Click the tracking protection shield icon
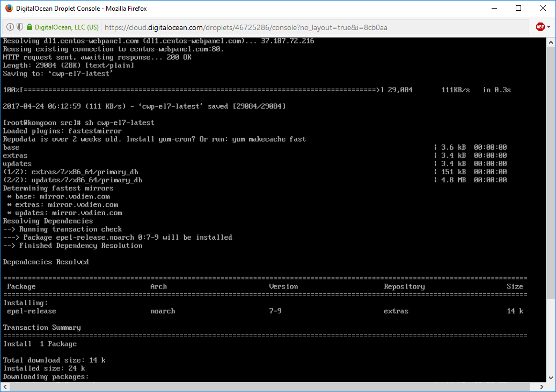The width and height of the screenshot is (556, 392). click(x=20, y=27)
